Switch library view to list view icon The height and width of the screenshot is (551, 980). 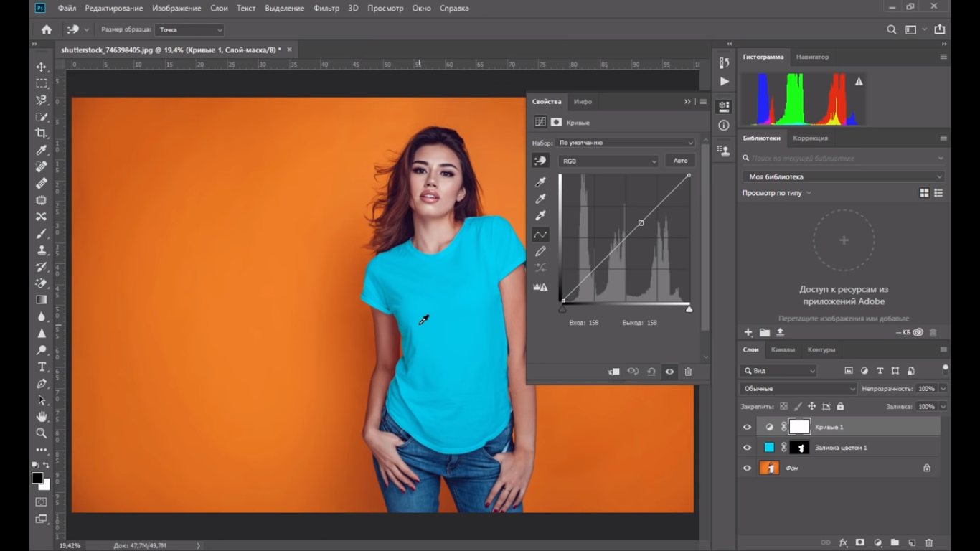938,193
